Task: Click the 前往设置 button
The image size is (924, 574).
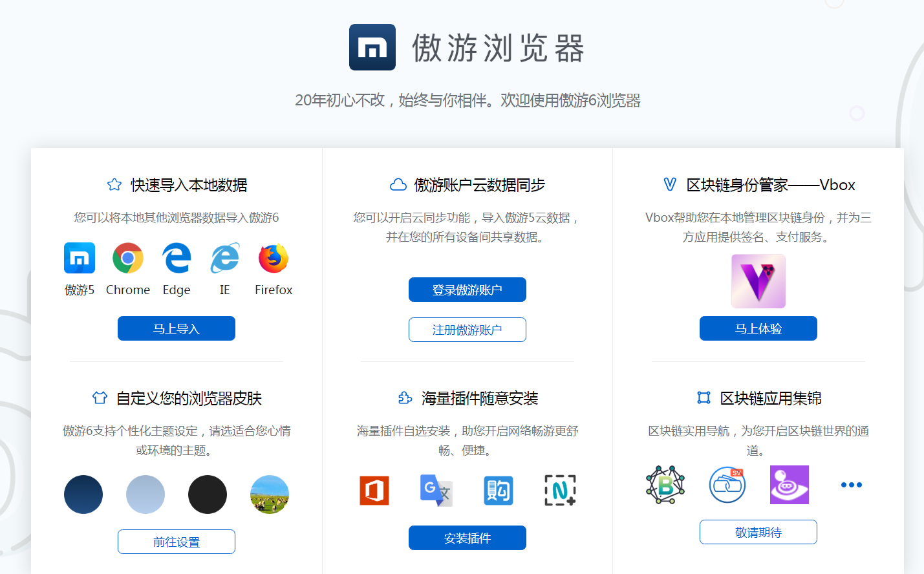Action: (x=177, y=542)
